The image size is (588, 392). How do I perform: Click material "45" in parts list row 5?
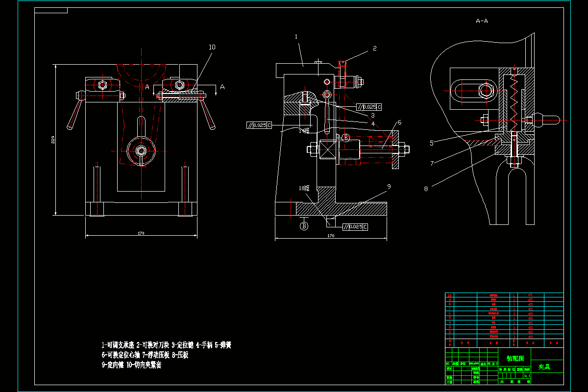coord(530,318)
